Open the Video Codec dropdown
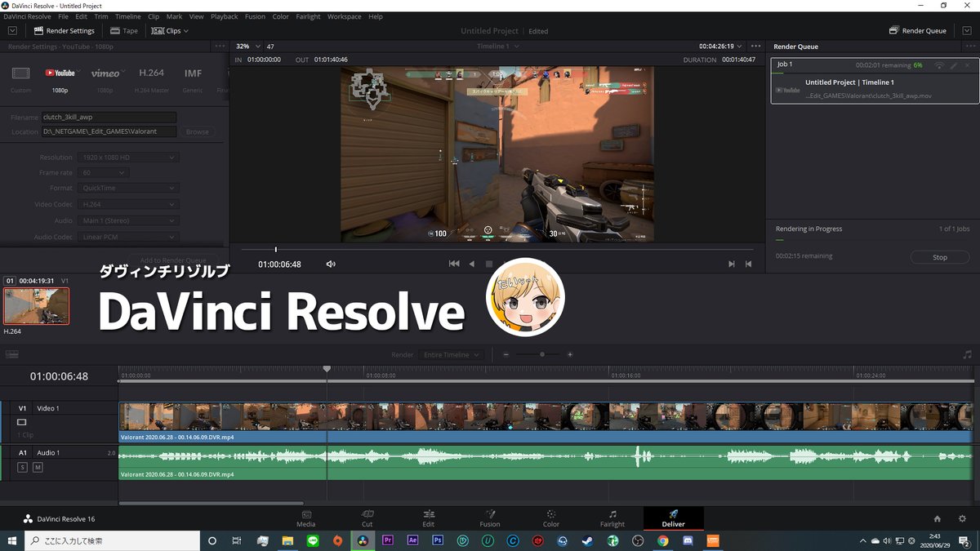980x551 pixels. coord(129,204)
